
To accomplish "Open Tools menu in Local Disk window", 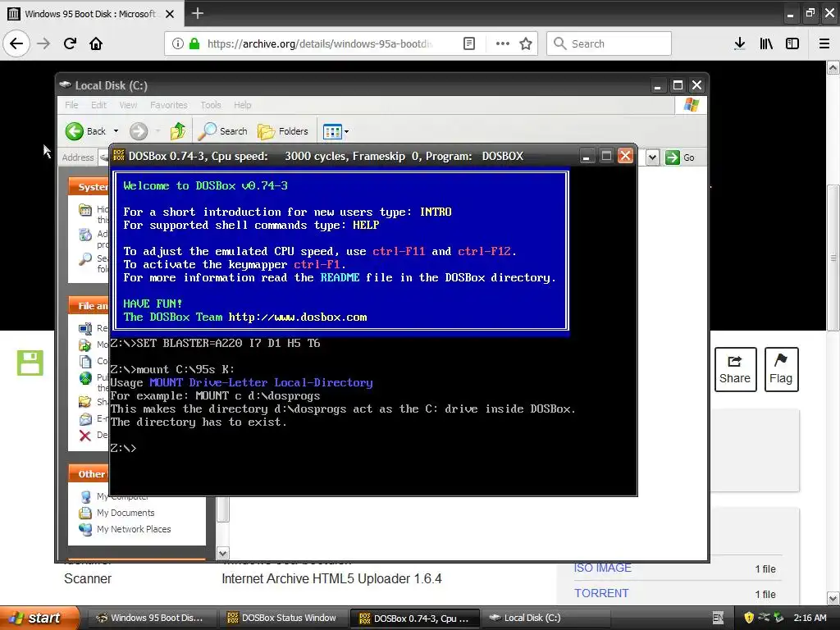I will click(211, 105).
